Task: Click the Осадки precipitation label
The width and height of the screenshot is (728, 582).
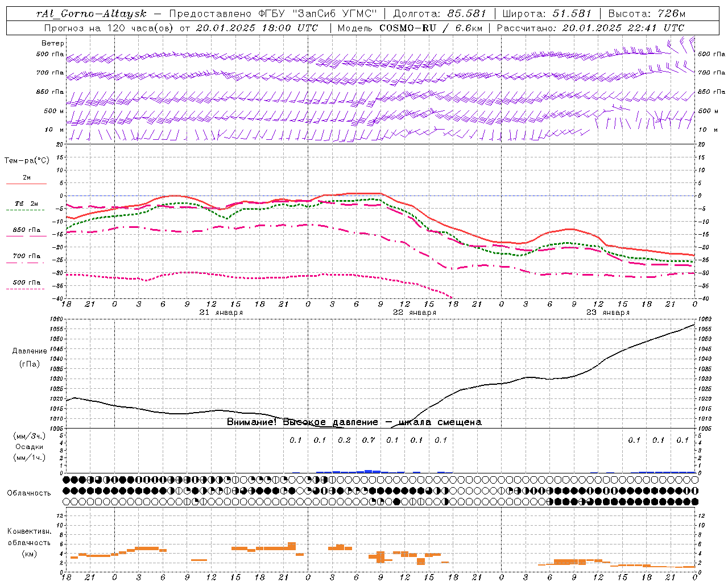Action: tap(29, 447)
